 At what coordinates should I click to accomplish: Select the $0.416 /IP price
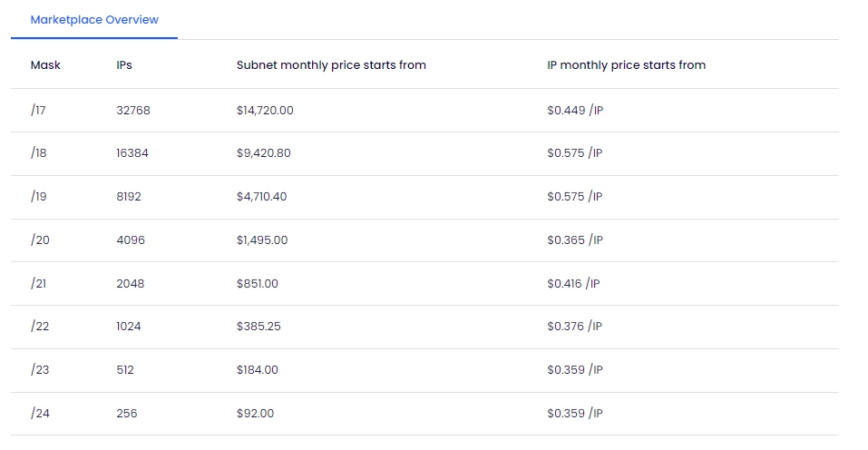[x=573, y=284]
